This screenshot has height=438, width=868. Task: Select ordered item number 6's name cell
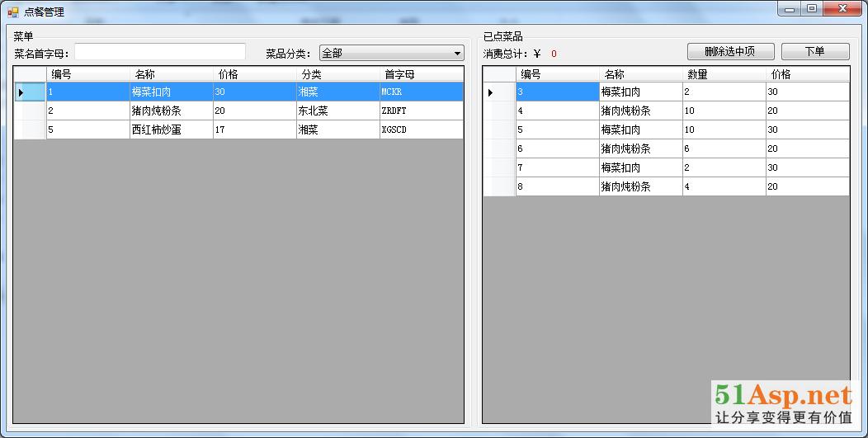click(640, 149)
